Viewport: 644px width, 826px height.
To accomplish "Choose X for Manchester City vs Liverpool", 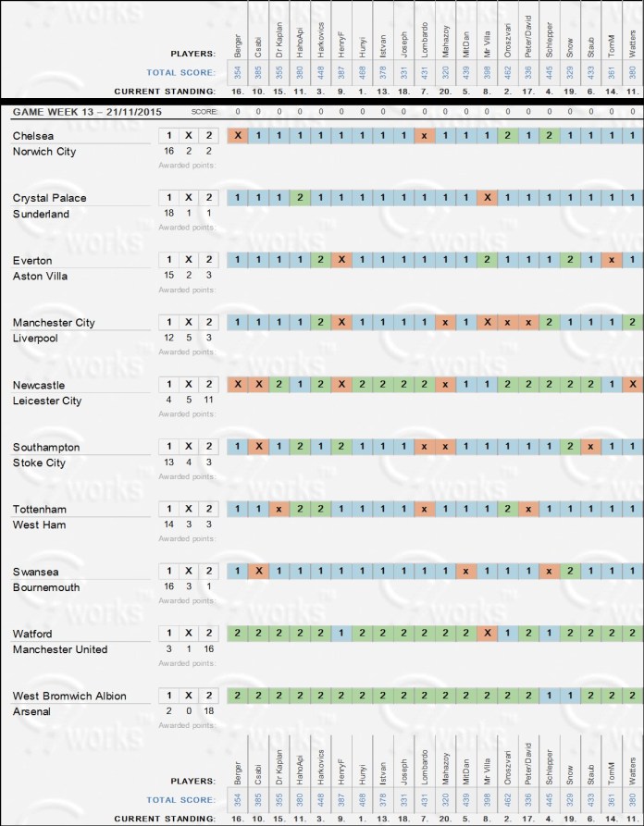I will pyautogui.click(x=189, y=322).
